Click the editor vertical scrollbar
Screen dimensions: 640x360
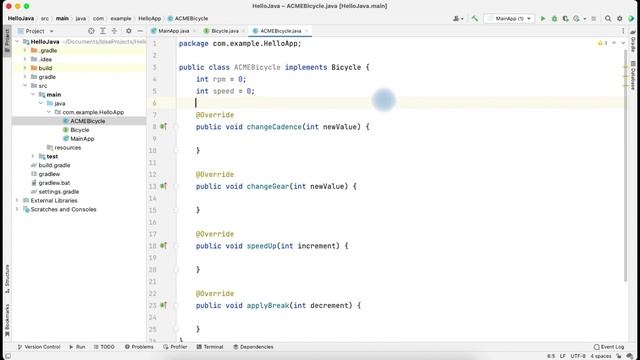[625, 165]
